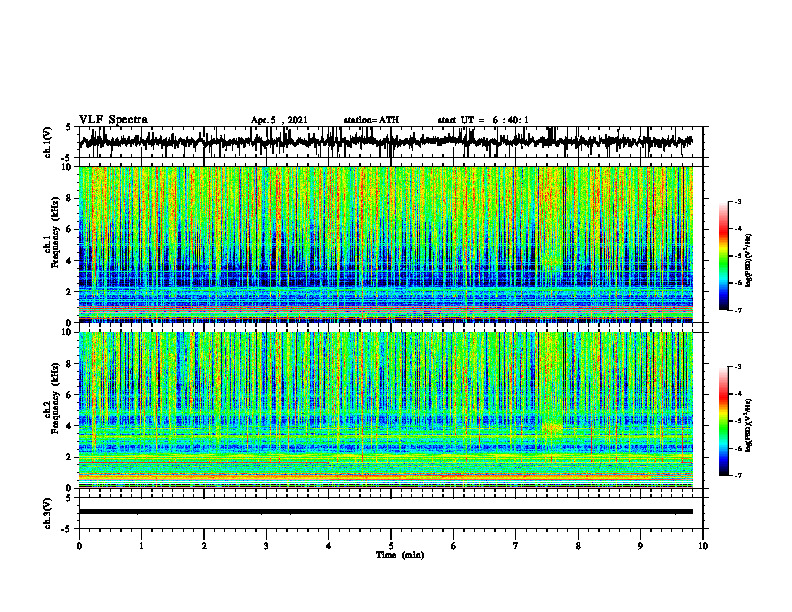Screen dimensions: 792x612
Task: Click time axis tick label "0"
Action: (79, 546)
